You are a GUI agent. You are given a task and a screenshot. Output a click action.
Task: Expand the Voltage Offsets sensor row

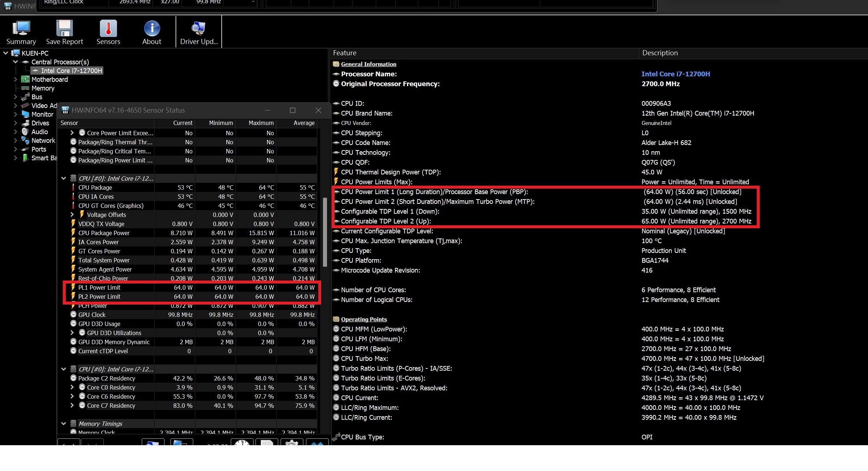(72, 214)
